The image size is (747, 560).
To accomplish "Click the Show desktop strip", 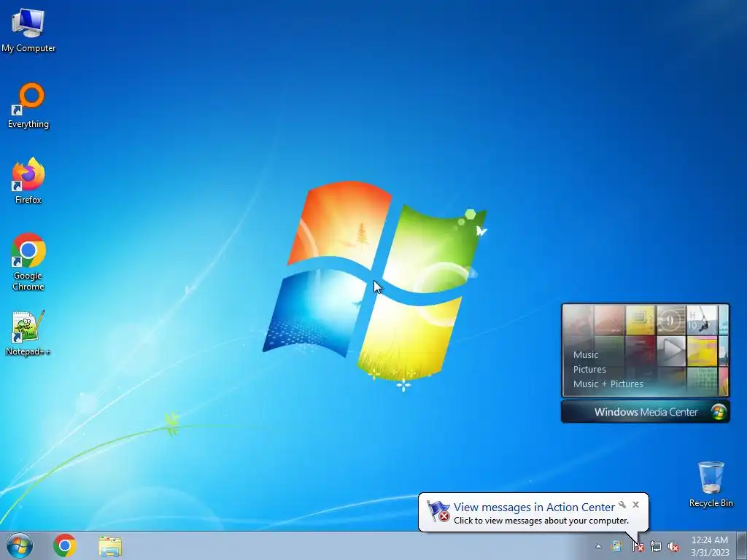I will [x=742, y=545].
